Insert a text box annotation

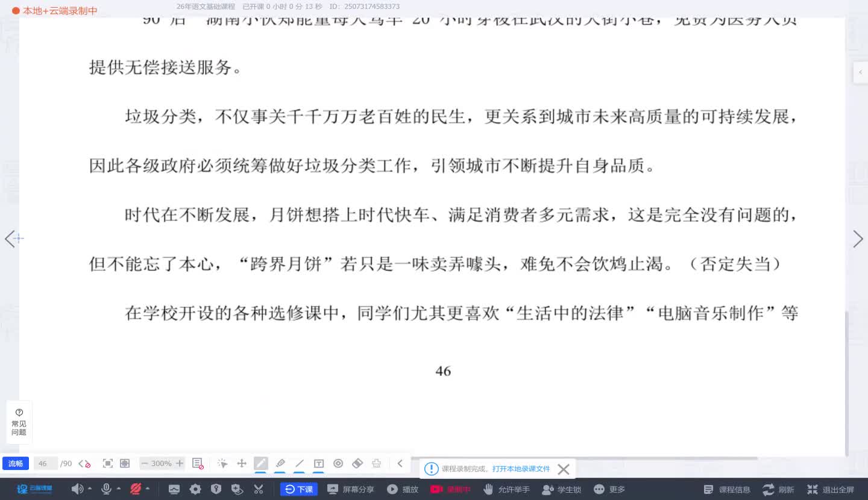pos(318,463)
